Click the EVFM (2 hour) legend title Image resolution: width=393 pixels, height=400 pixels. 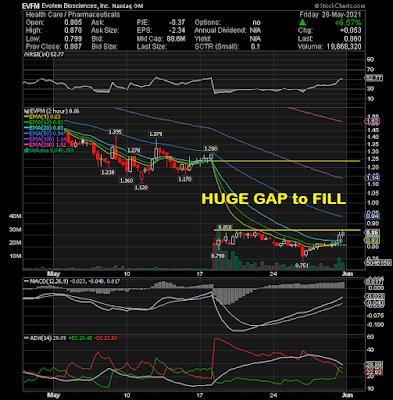coord(52,111)
